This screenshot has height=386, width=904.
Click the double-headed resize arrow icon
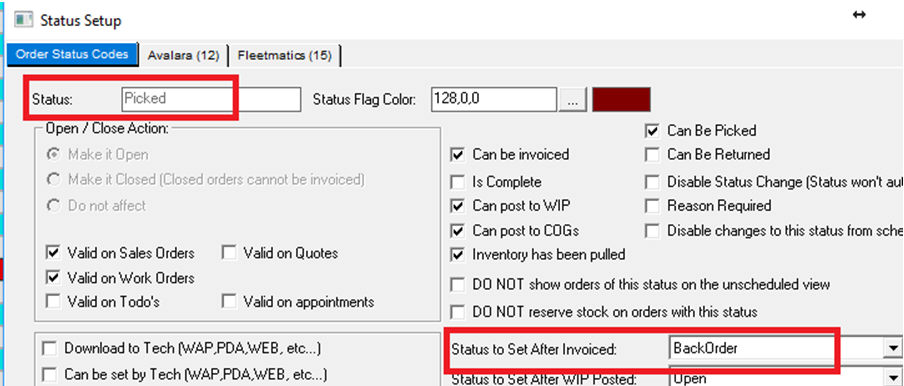[859, 15]
